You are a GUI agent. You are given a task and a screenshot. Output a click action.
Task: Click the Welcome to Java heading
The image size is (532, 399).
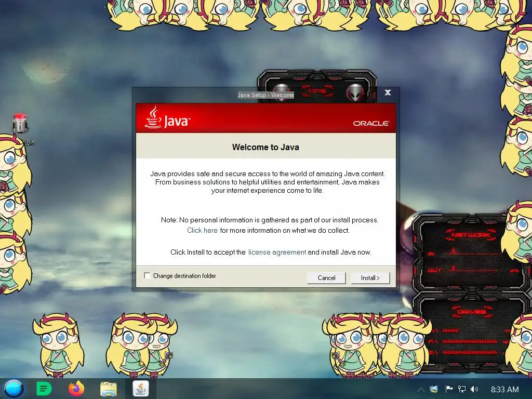coord(265,147)
